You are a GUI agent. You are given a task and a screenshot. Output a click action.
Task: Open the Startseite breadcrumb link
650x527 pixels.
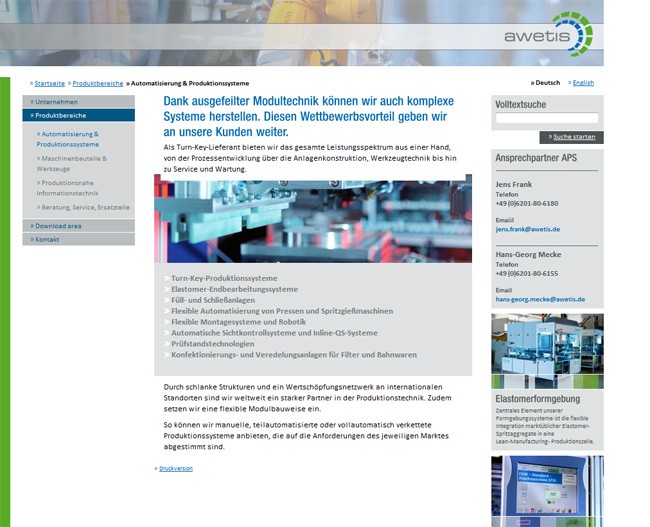pyautogui.click(x=49, y=83)
